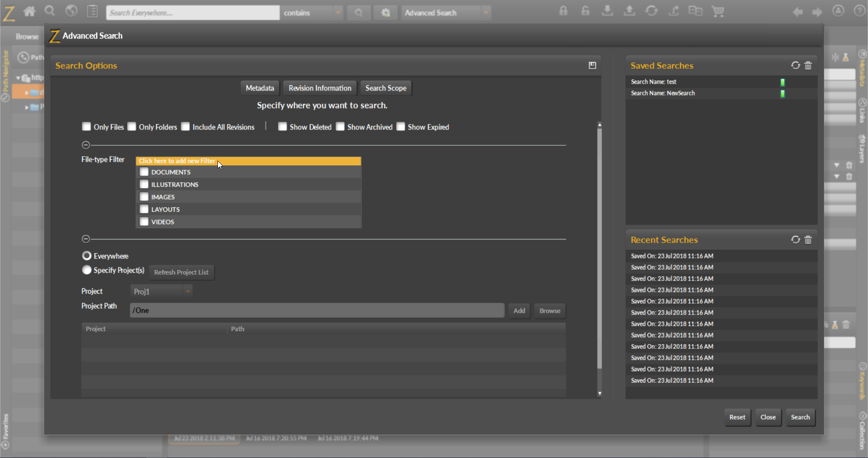
Task: Click the Search button
Action: click(800, 417)
